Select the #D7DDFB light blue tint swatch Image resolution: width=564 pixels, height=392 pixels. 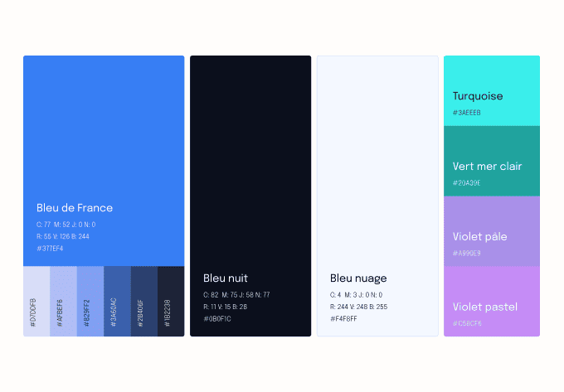tap(36, 301)
